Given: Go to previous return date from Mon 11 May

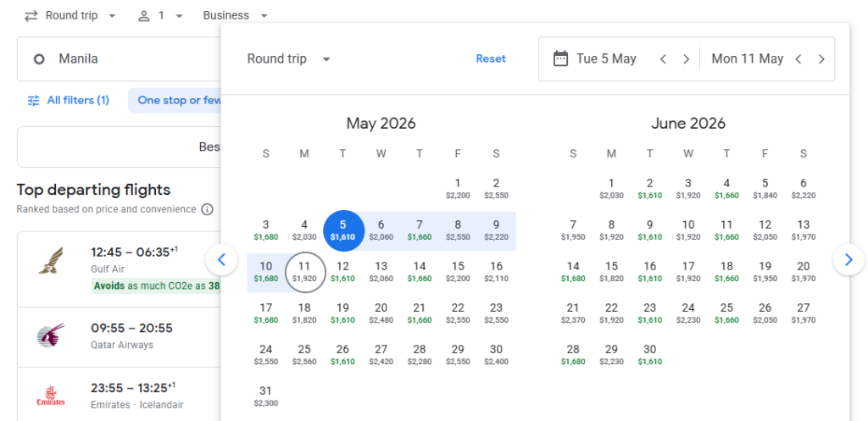Looking at the screenshot, I should tap(798, 59).
